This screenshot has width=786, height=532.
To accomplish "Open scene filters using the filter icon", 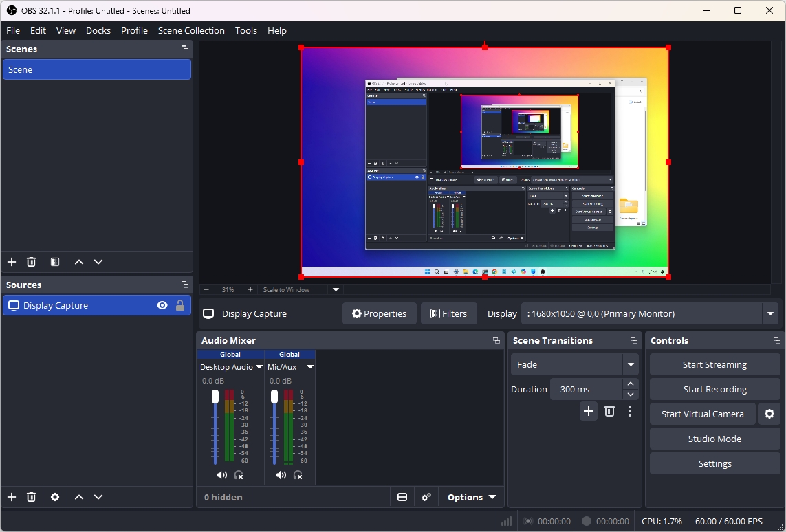I will click(x=54, y=262).
